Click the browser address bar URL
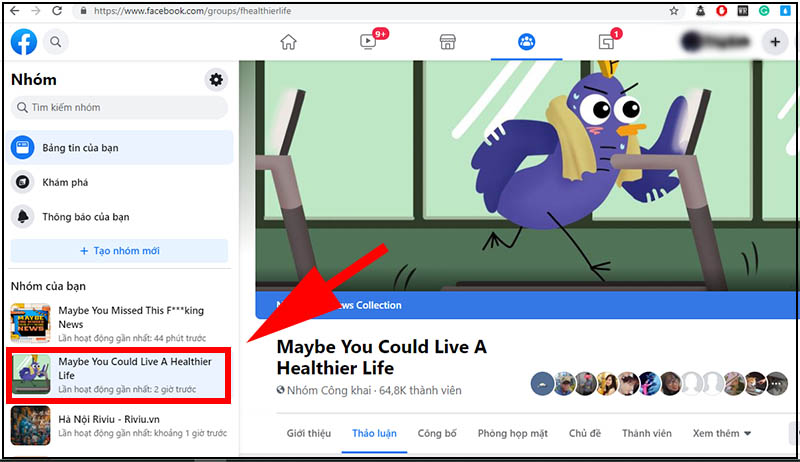 (x=192, y=11)
